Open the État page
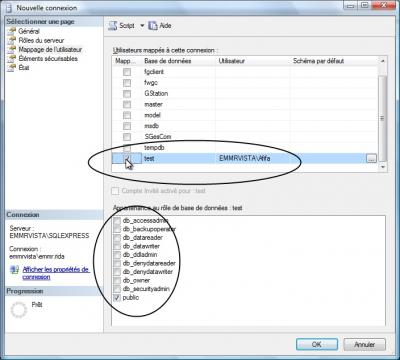Viewport: 400px width, 360px height. point(24,67)
